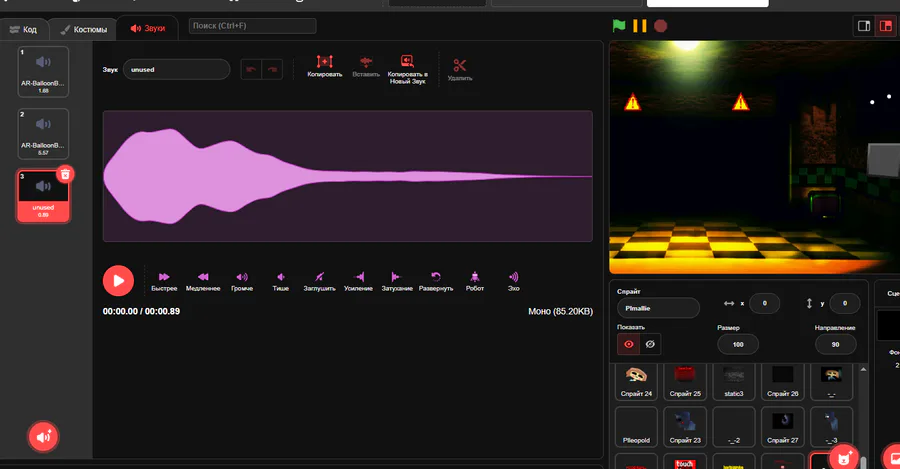Focus the Поиск (Ctrl+F) search field
The width and height of the screenshot is (900, 469).
tap(253, 26)
